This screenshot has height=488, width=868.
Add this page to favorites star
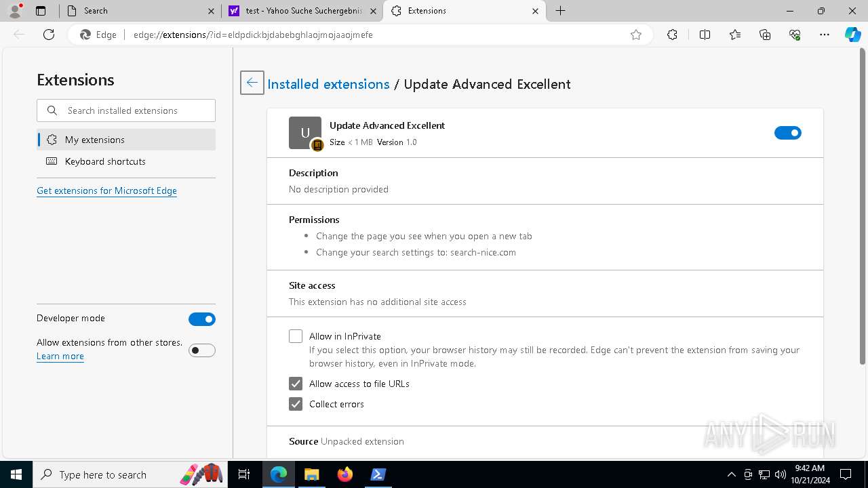click(x=636, y=35)
